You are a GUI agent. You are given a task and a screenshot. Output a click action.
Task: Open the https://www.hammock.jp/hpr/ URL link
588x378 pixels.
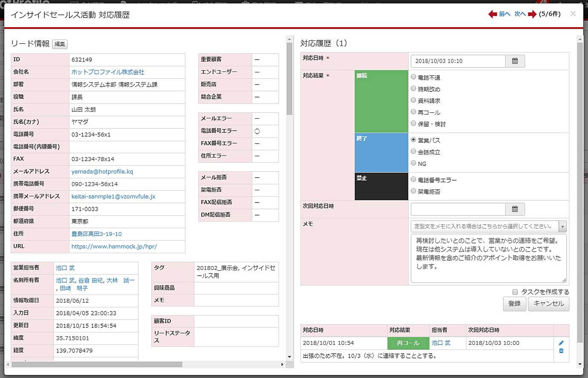(114, 246)
